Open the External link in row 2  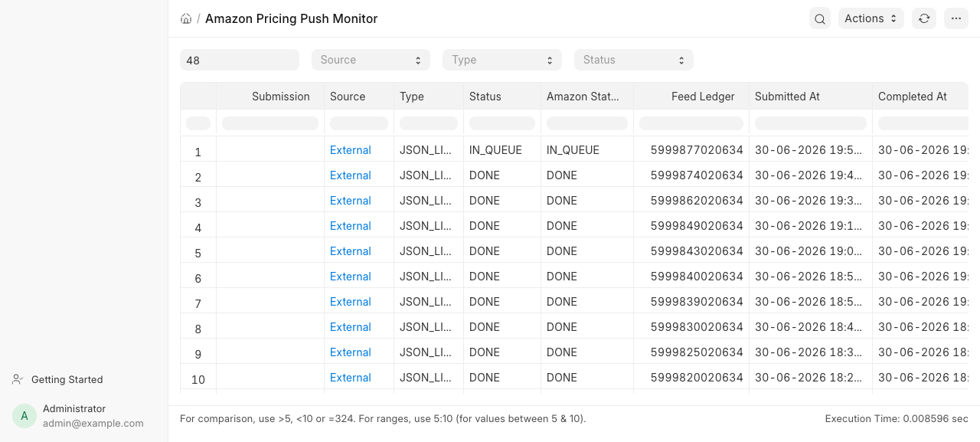pos(351,175)
